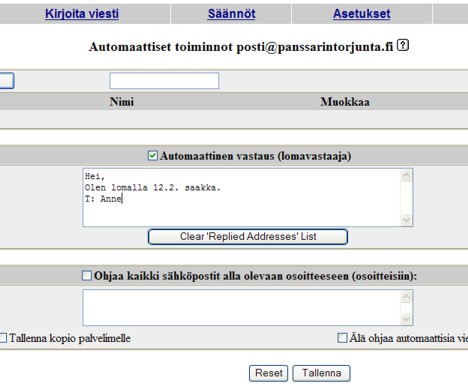Viewport: 468px width, 387px height.
Task: Click the Reset button
Action: [x=269, y=373]
